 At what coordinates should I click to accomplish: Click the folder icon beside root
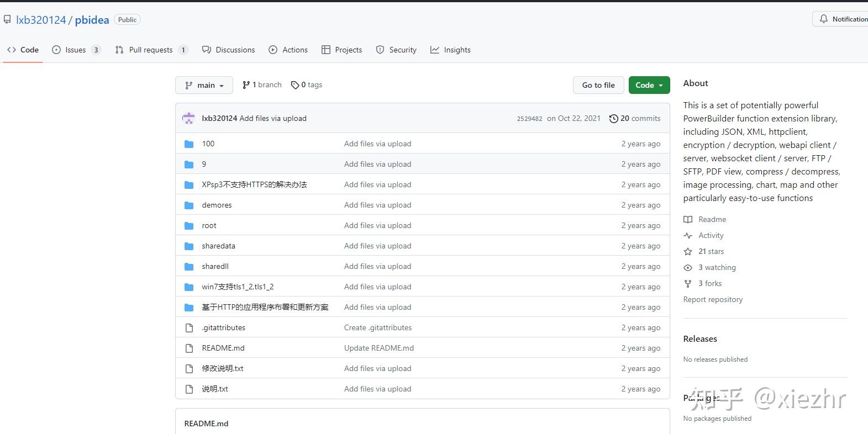pyautogui.click(x=189, y=225)
